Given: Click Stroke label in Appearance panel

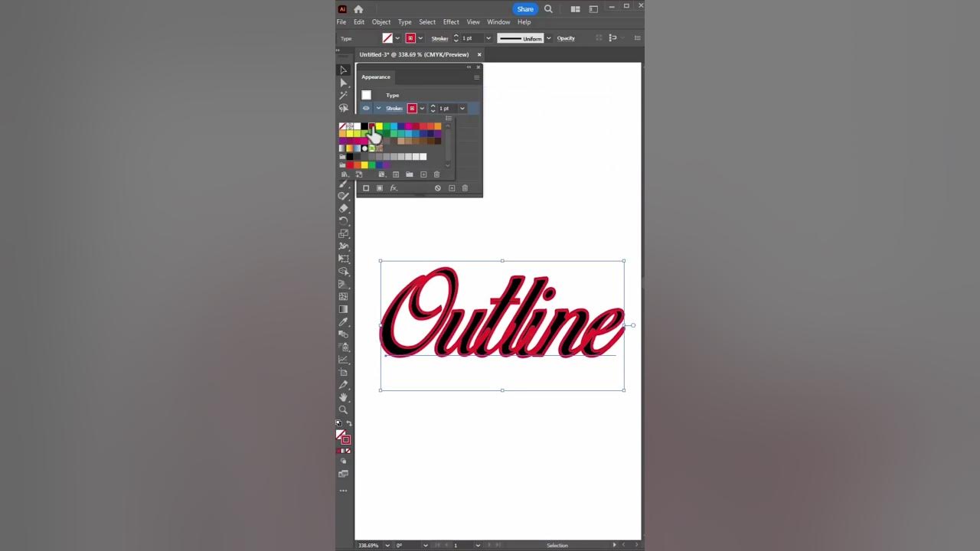Looking at the screenshot, I should click(394, 109).
